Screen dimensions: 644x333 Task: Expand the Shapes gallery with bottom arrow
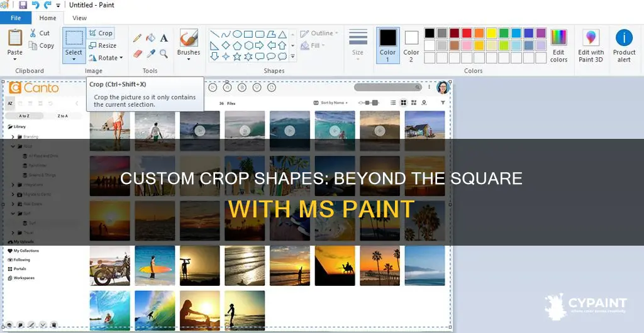pos(293,57)
